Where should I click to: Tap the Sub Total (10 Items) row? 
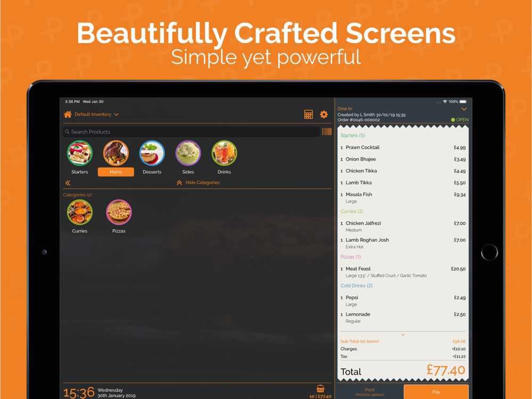pos(403,342)
